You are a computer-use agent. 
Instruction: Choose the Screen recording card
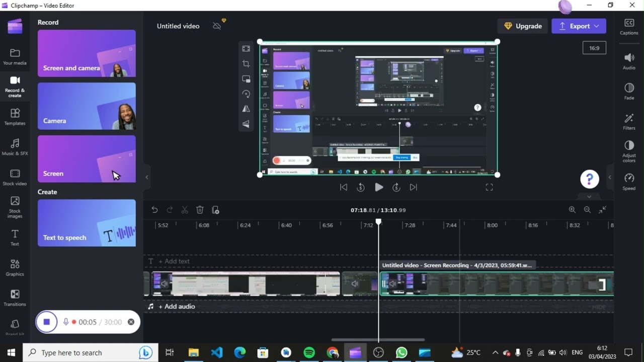coord(87,159)
